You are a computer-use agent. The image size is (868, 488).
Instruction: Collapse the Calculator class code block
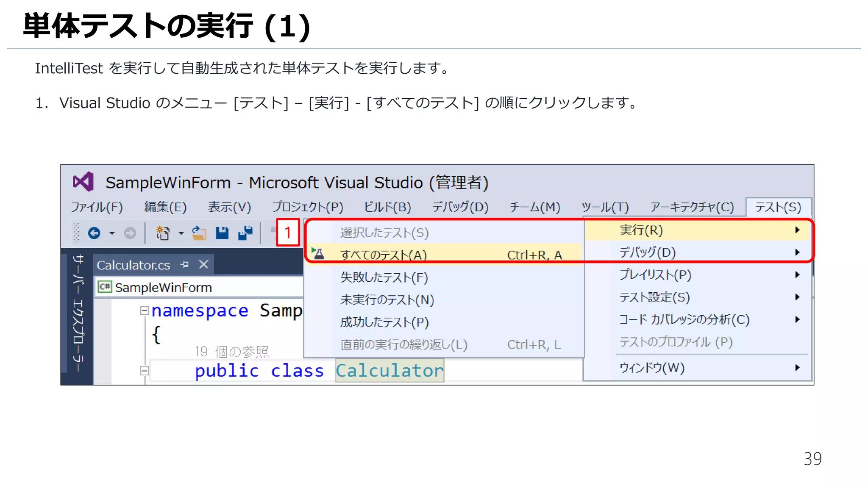click(145, 371)
